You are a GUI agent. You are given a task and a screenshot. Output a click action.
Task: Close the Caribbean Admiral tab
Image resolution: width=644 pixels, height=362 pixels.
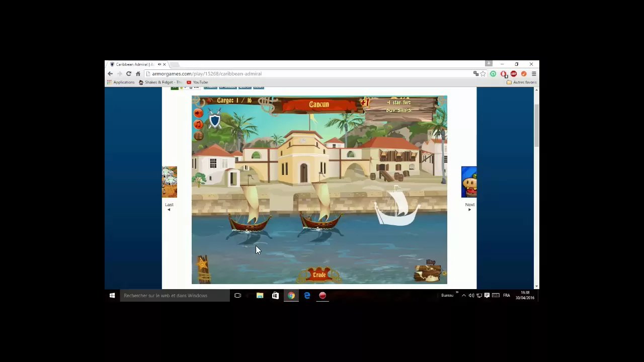tap(164, 64)
